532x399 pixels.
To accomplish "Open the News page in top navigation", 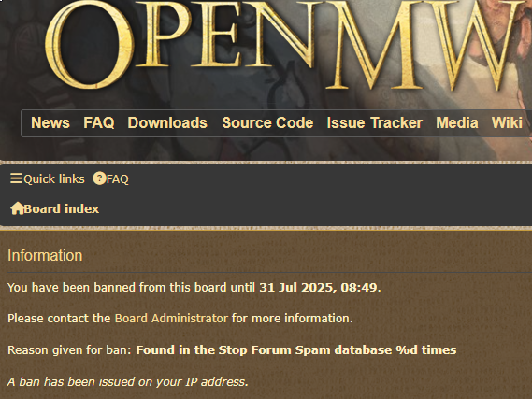I will coord(50,122).
